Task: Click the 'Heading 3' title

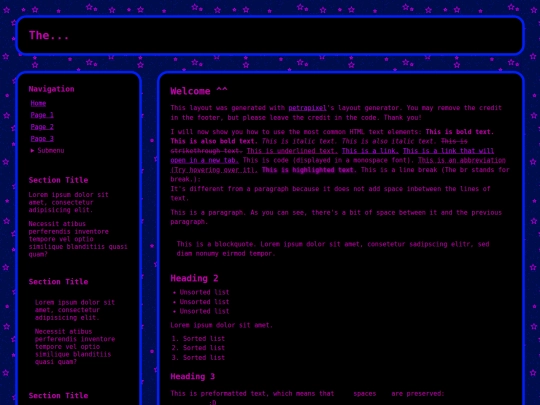Action: [193, 376]
